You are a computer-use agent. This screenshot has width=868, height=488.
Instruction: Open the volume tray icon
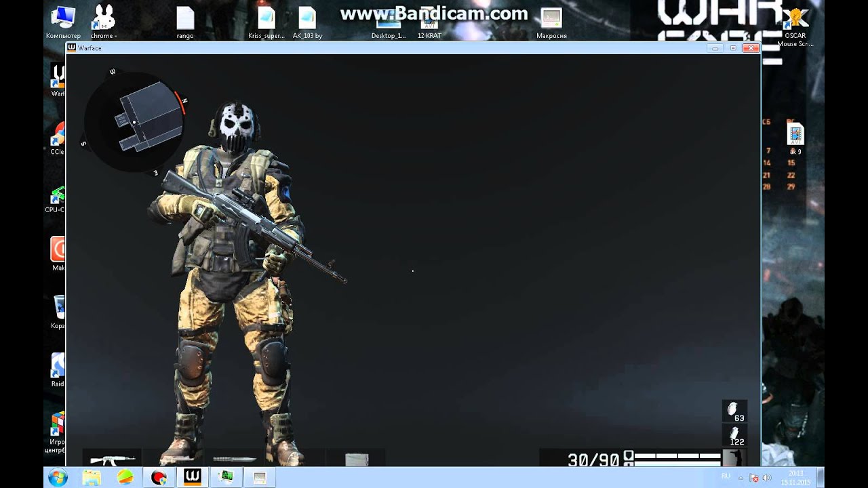[x=768, y=477]
